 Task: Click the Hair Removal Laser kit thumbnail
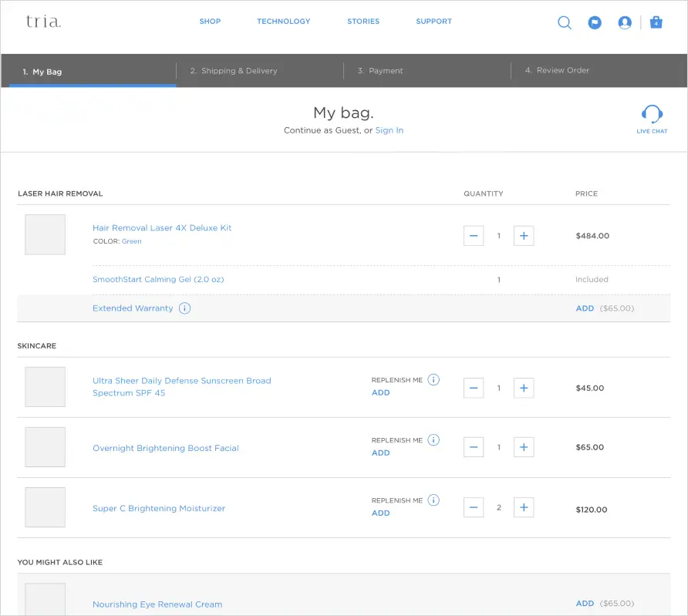[x=46, y=234]
